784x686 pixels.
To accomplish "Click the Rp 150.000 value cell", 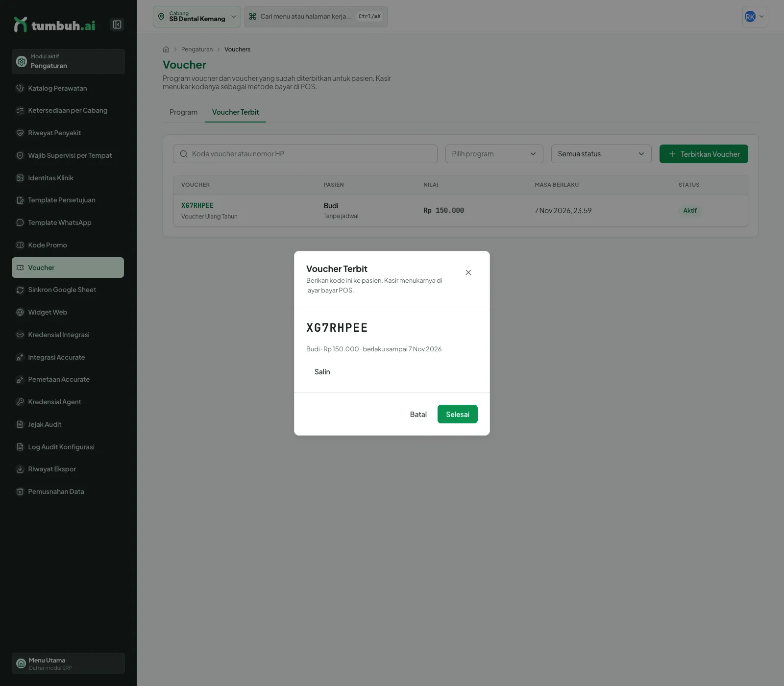I will pos(444,211).
